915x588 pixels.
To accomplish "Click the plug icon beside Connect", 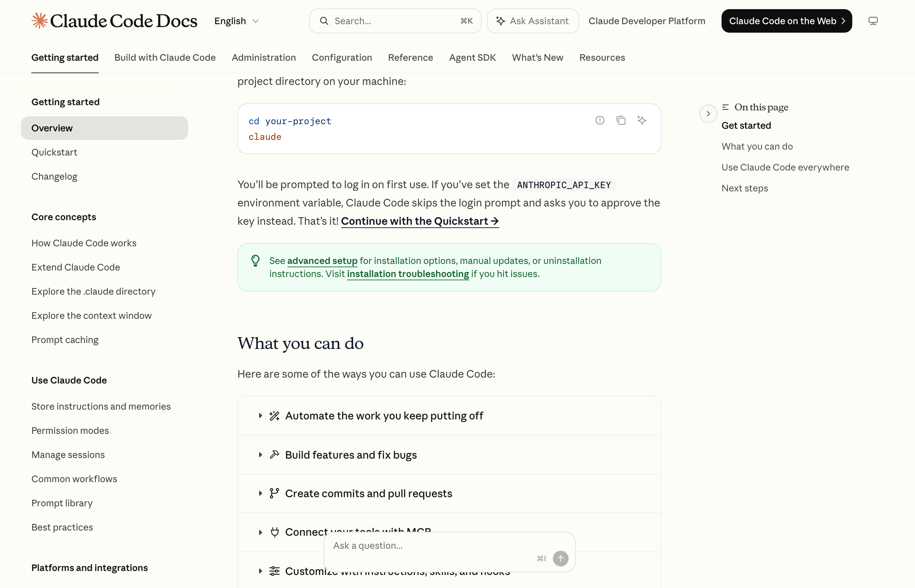I will tap(274, 532).
